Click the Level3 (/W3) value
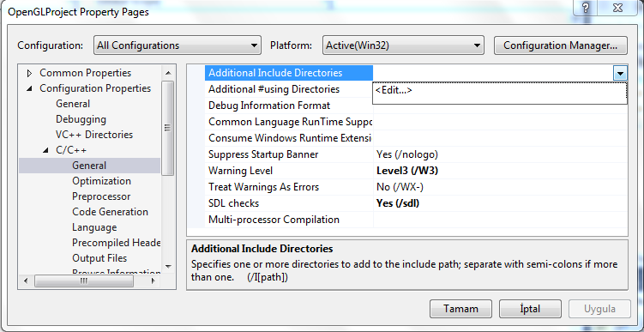644x332 pixels. 407,171
